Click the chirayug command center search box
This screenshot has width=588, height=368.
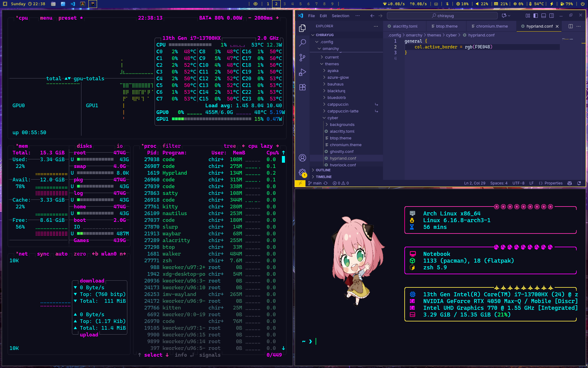442,16
